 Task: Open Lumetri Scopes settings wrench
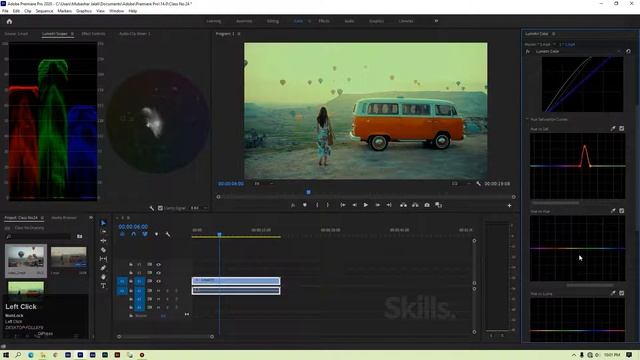[152, 208]
